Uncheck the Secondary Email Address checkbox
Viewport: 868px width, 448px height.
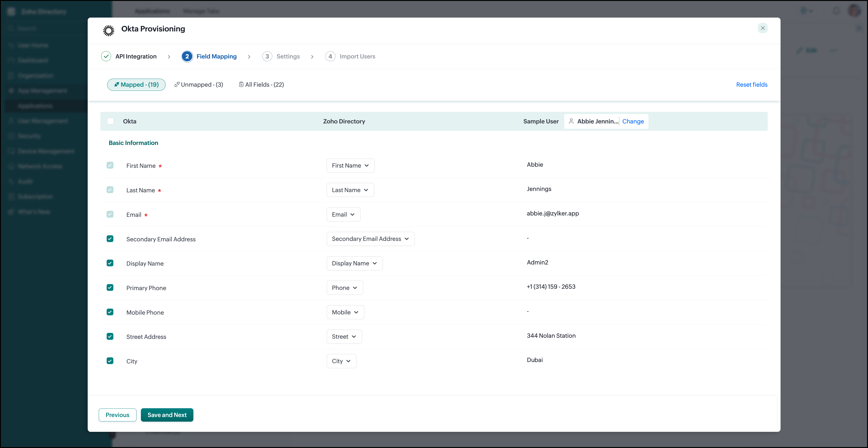[x=110, y=239]
